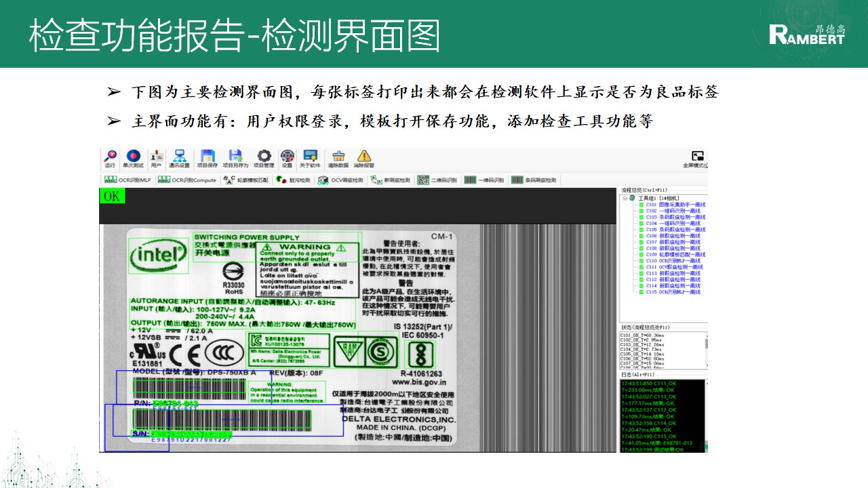This screenshot has width=868, height=488.
Task: Start a 单次测试 single test
Action: click(133, 159)
